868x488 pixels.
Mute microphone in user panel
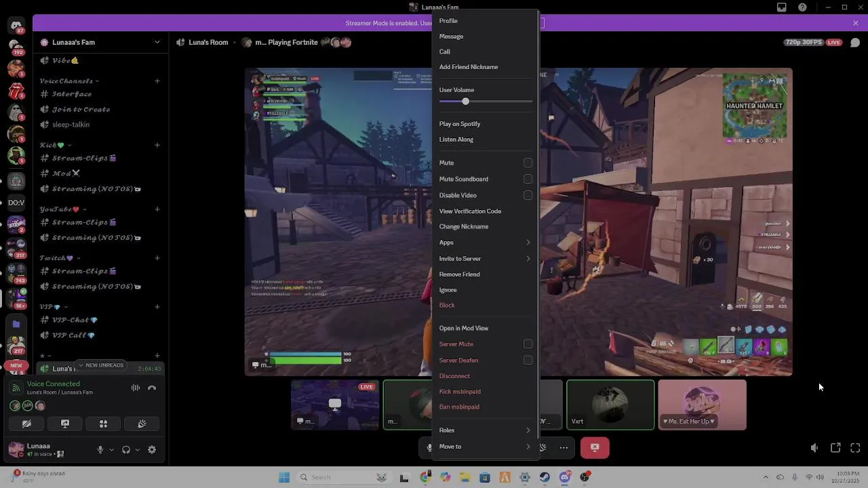tap(100, 449)
